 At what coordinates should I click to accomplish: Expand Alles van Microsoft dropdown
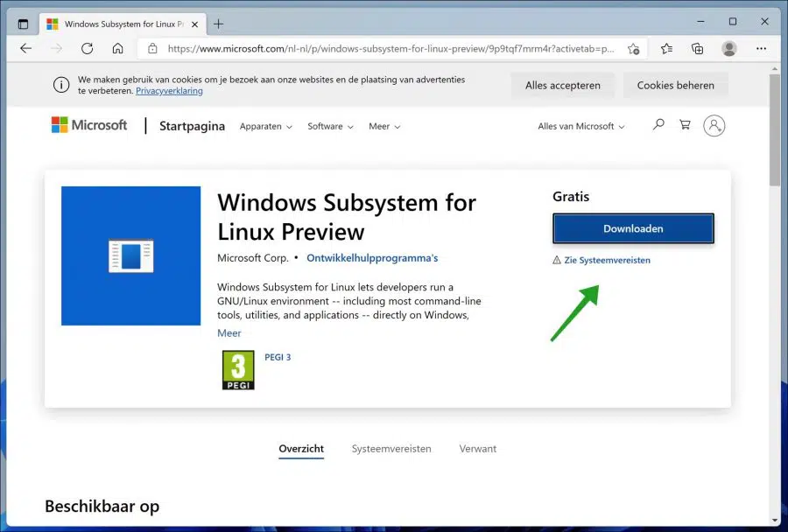click(x=581, y=127)
